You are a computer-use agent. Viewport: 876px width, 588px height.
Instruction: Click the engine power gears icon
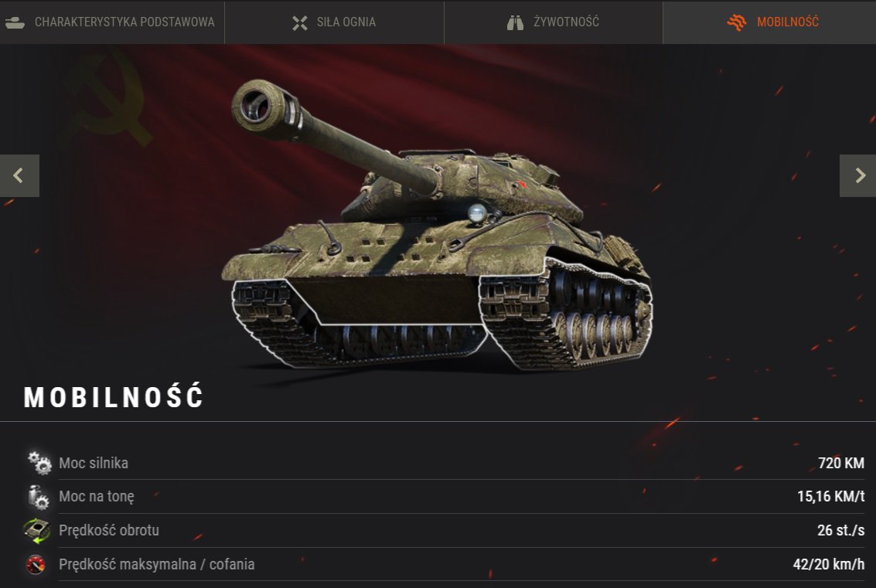tap(39, 463)
